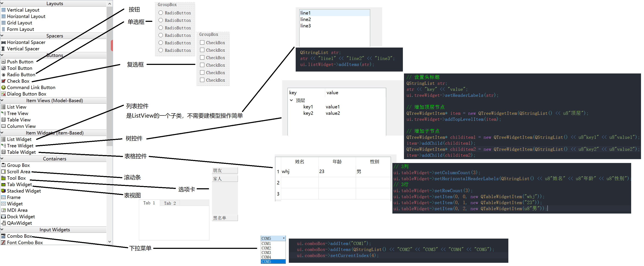644x266 pixels.
Task: Select the Check Box widget entry
Action: click(15, 81)
